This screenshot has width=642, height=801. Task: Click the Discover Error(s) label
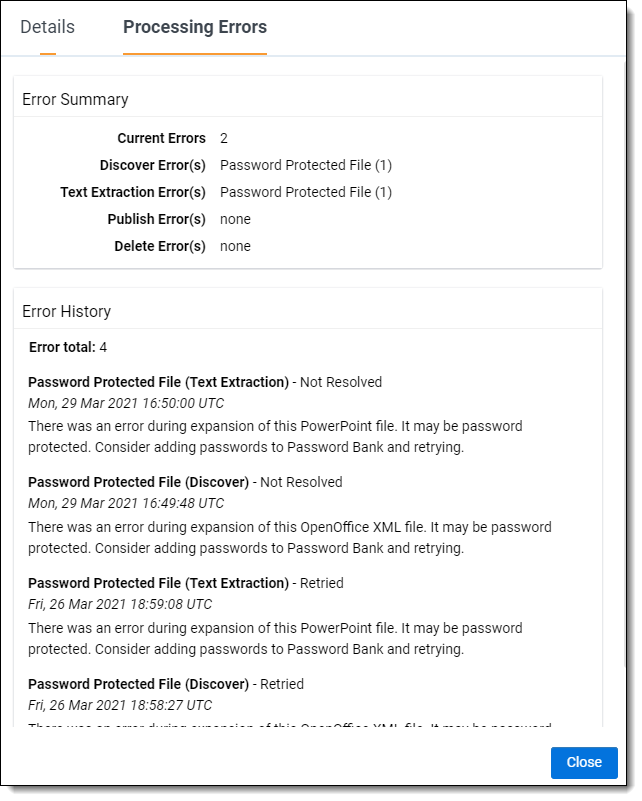152,165
